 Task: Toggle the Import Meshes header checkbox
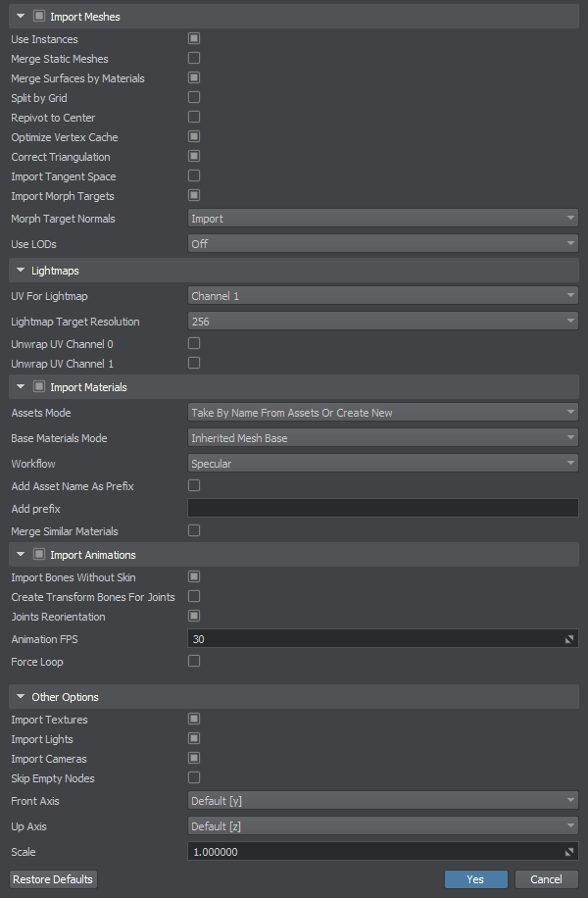[38, 17]
